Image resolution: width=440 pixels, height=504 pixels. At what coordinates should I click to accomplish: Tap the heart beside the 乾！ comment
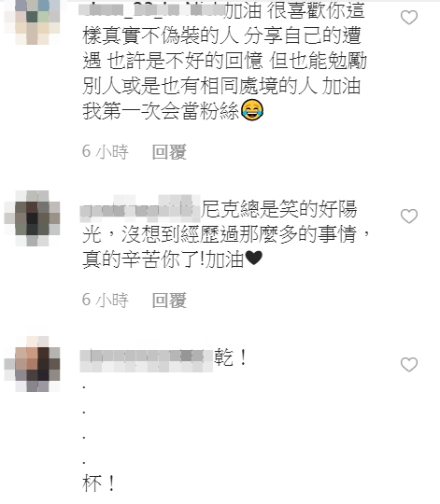[409, 365]
